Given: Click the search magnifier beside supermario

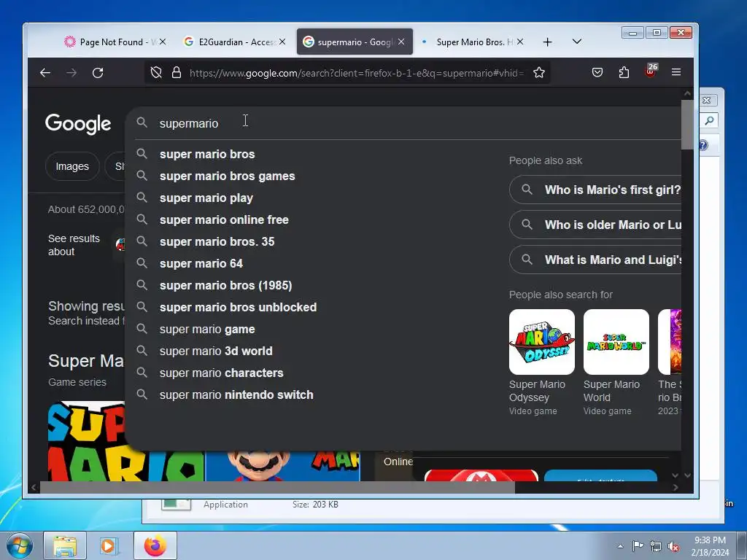Looking at the screenshot, I should [142, 122].
